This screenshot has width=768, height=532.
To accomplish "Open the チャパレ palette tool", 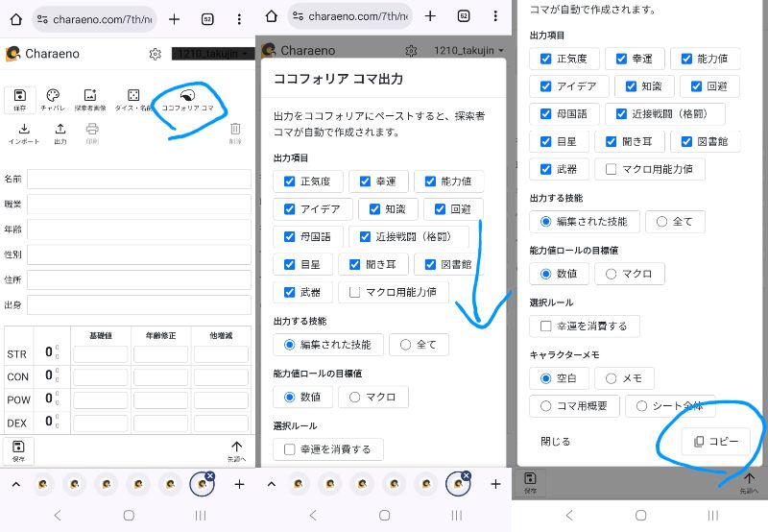I will [x=53, y=100].
